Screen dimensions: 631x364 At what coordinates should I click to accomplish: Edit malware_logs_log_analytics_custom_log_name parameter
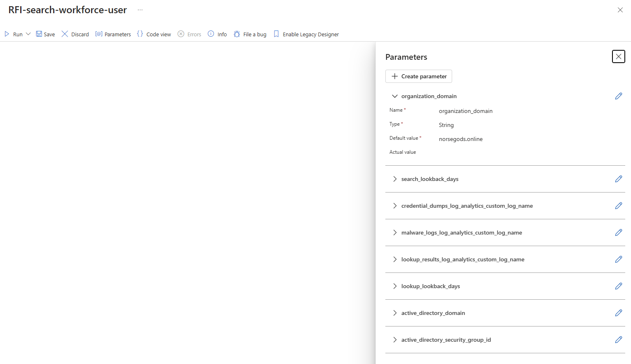coord(618,232)
